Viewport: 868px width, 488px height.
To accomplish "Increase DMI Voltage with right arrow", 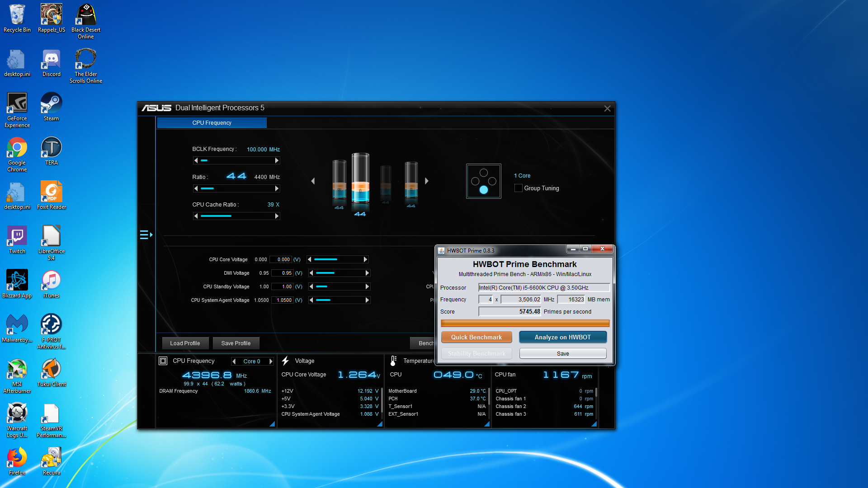I will point(367,273).
